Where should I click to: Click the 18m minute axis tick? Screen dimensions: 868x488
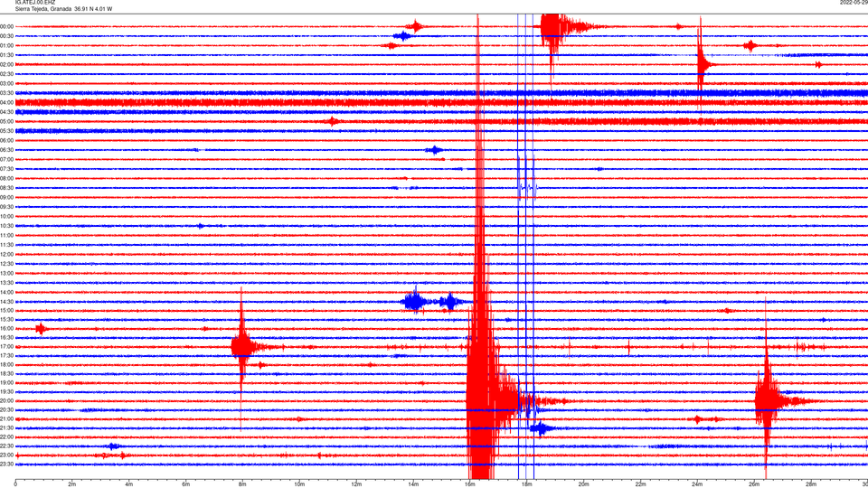(527, 484)
